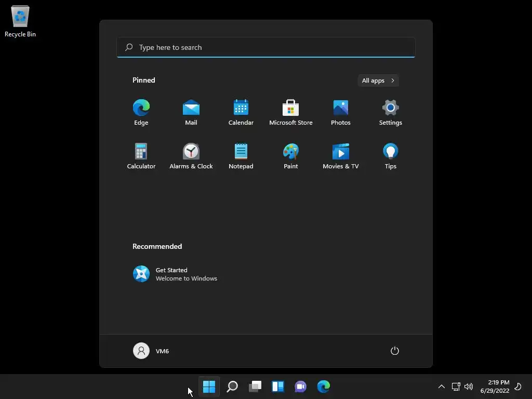The width and height of the screenshot is (532, 399).
Task: Open the Paint app
Action: [x=291, y=156]
